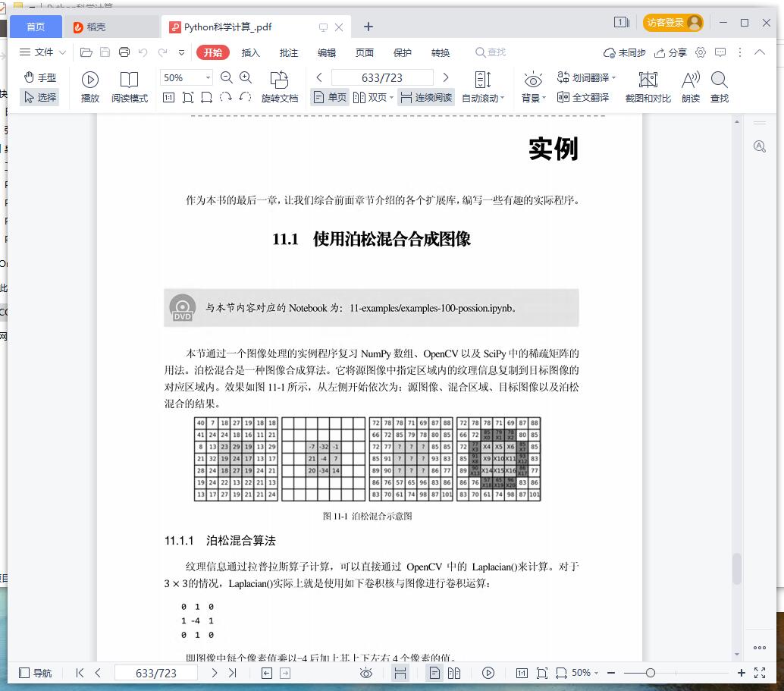The height and width of the screenshot is (691, 784).
Task: Click the 未同步 sync status button
Action: (625, 52)
